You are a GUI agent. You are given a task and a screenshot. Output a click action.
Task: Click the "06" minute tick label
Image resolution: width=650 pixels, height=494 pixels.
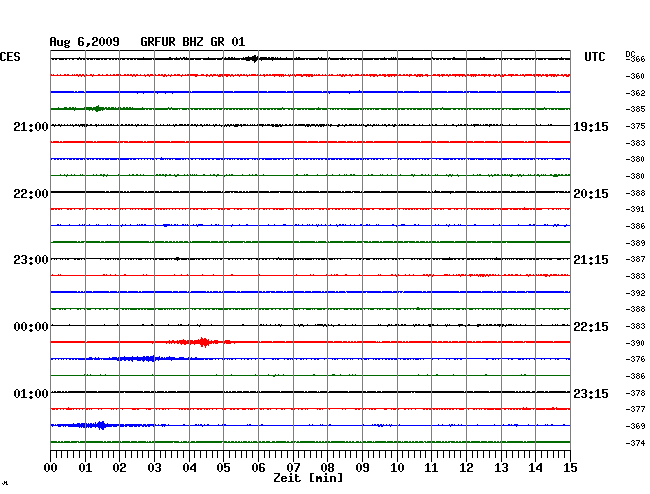pyautogui.click(x=258, y=467)
